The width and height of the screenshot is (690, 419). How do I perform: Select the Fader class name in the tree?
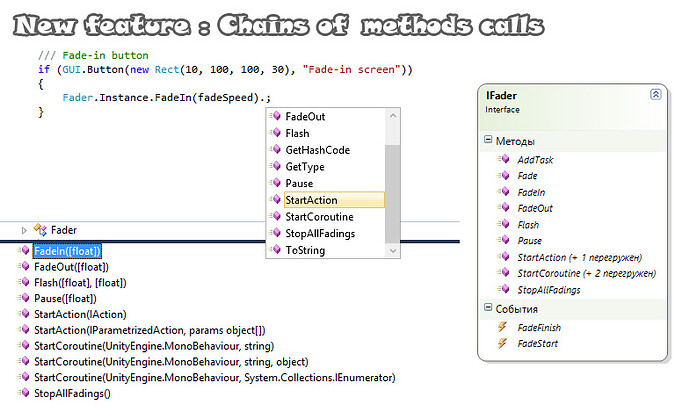pyautogui.click(x=64, y=230)
